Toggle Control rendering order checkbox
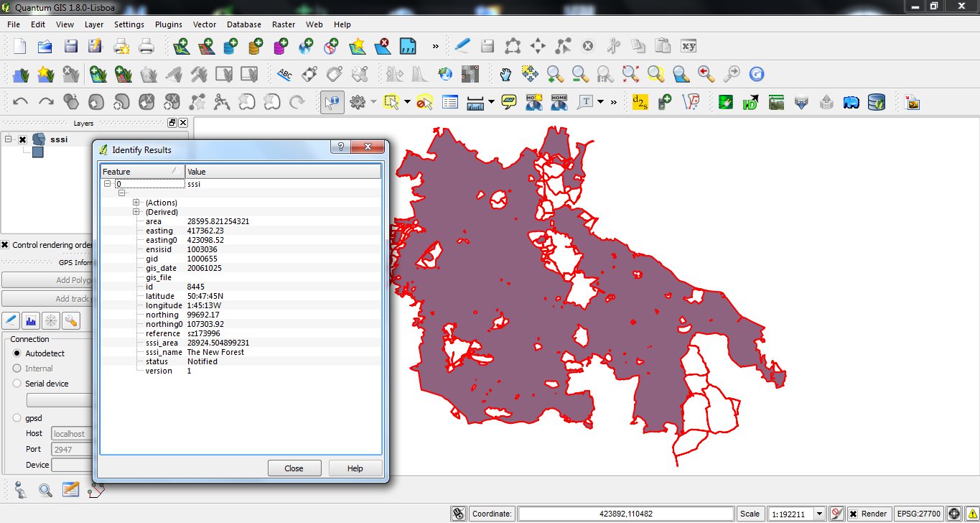Image resolution: width=980 pixels, height=523 pixels. 5,245
